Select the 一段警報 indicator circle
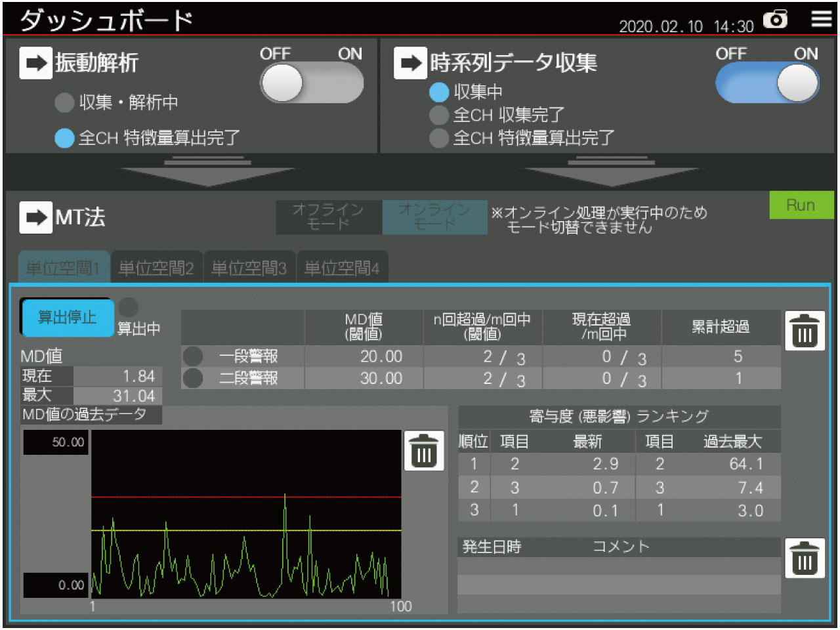The height and width of the screenshot is (630, 840). click(x=192, y=356)
